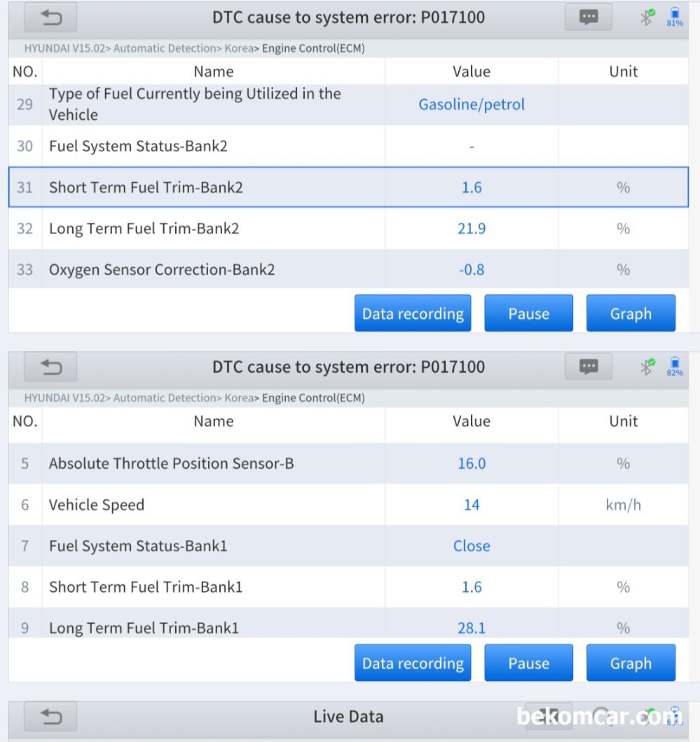Select the Oxygen Sensor Correction-Bank2 row
This screenshot has width=700, height=742.
pos(348,269)
